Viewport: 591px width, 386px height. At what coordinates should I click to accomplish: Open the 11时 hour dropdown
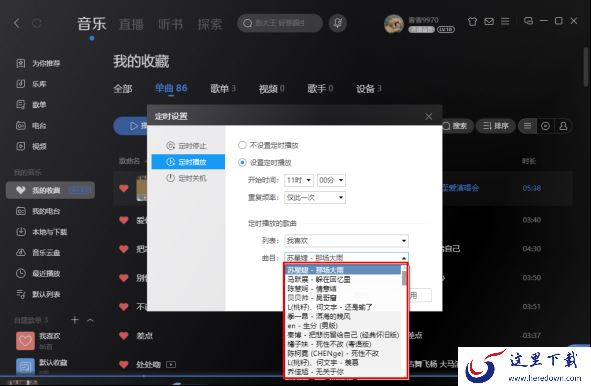click(299, 180)
